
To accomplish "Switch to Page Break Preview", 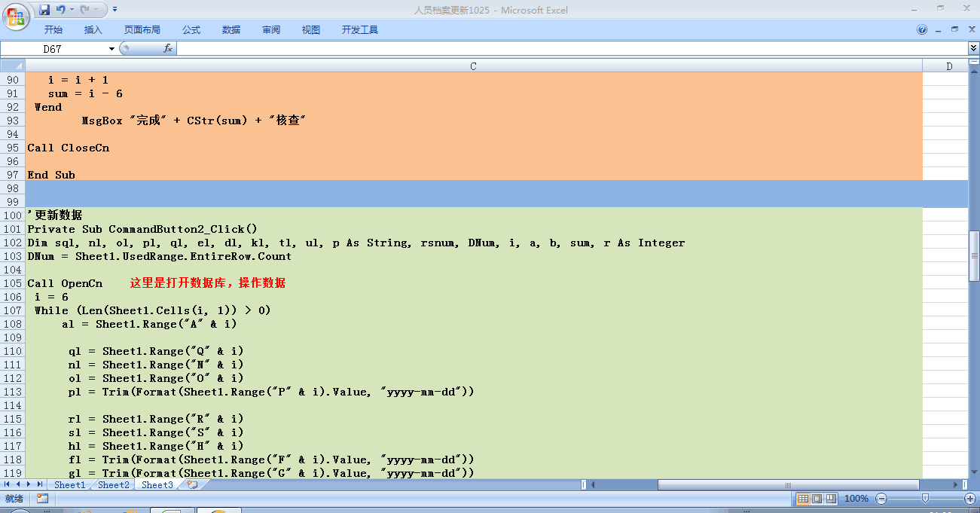I will (x=831, y=499).
